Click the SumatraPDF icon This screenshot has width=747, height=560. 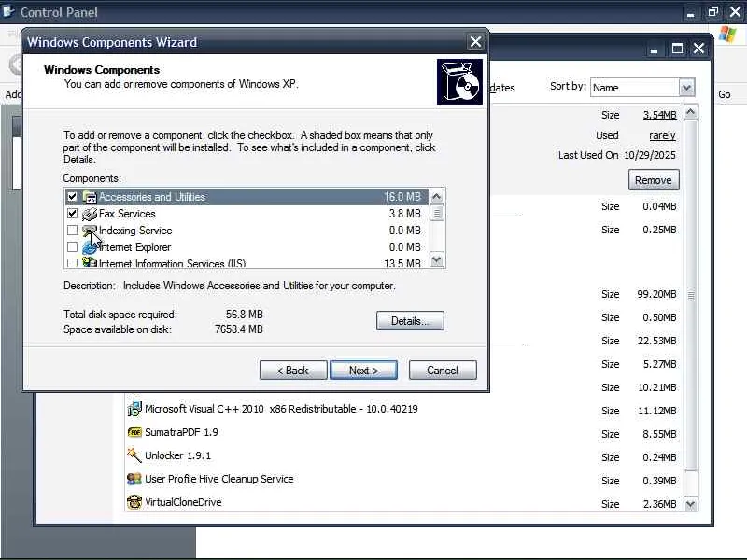[x=134, y=432]
